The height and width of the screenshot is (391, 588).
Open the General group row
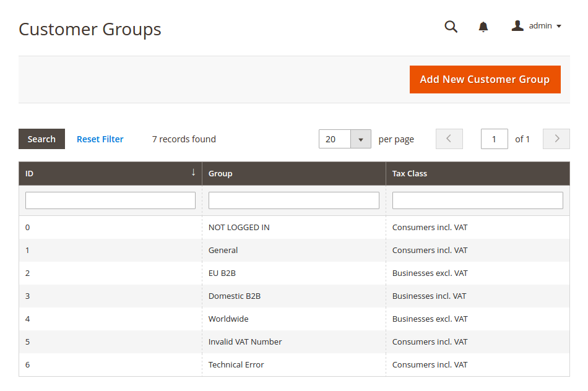[294, 251]
